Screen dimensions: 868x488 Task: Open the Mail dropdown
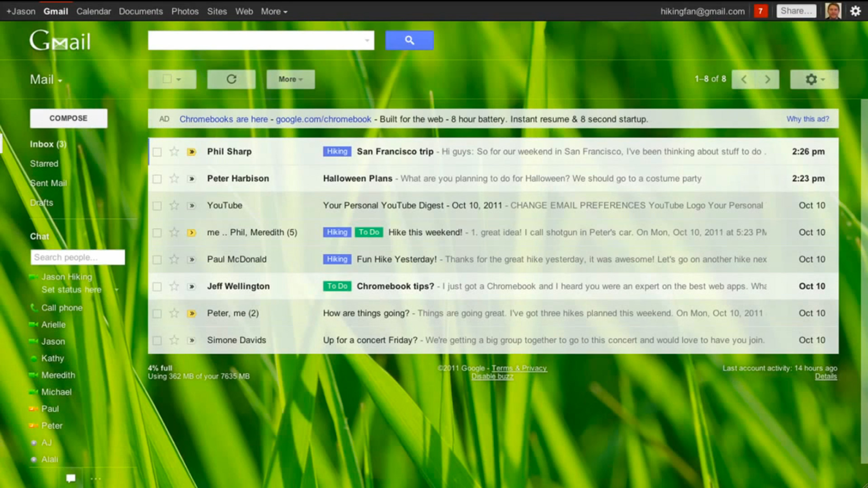pyautogui.click(x=45, y=80)
